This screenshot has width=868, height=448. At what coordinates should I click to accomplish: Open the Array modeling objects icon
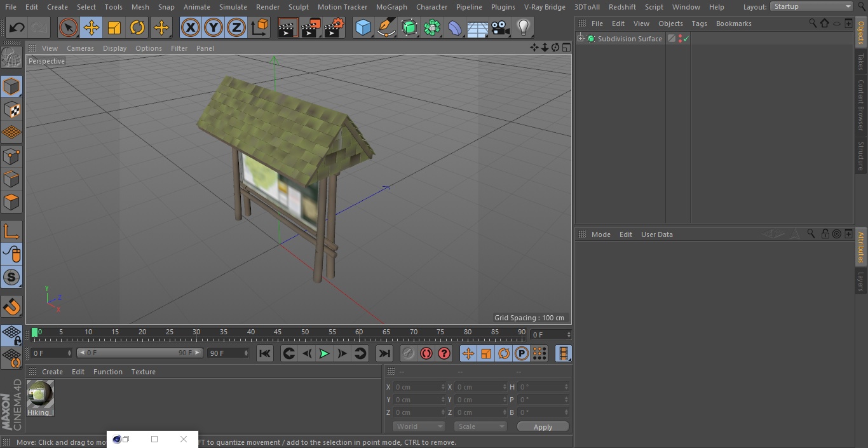(x=432, y=28)
